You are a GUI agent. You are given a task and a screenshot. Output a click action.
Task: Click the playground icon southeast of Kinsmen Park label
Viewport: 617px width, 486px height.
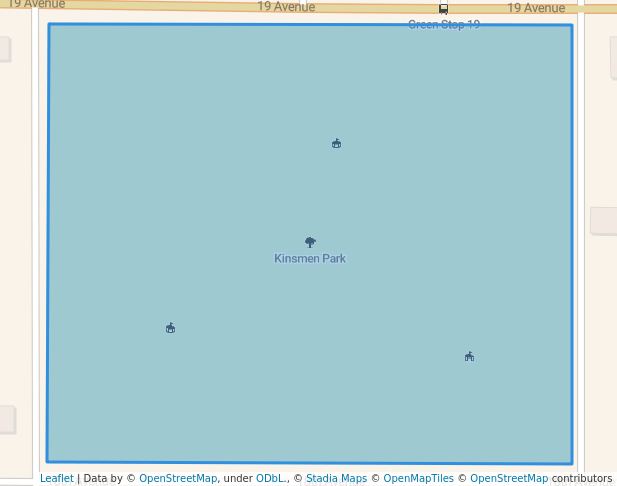click(469, 357)
